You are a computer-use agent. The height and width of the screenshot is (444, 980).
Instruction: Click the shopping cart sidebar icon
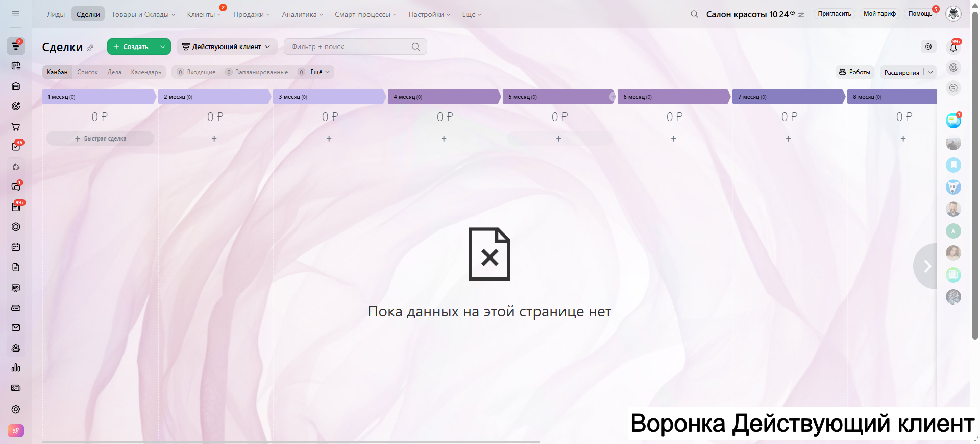[16, 127]
